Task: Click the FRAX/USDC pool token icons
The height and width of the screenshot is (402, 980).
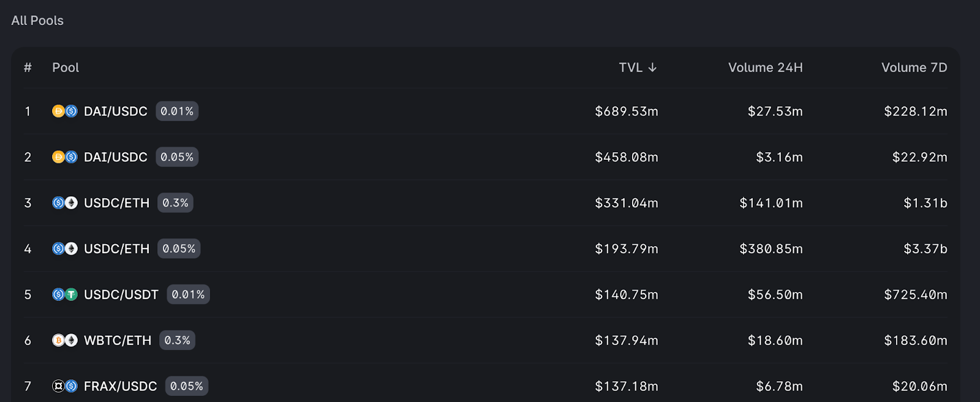Action: click(x=65, y=386)
